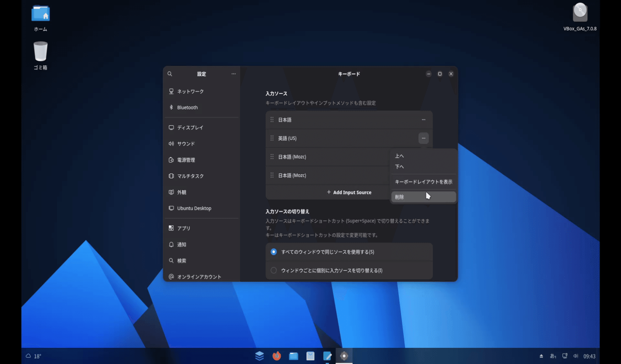The width and height of the screenshot is (621, 364).
Task: Open 外観 settings from the sidebar
Action: coord(182,192)
